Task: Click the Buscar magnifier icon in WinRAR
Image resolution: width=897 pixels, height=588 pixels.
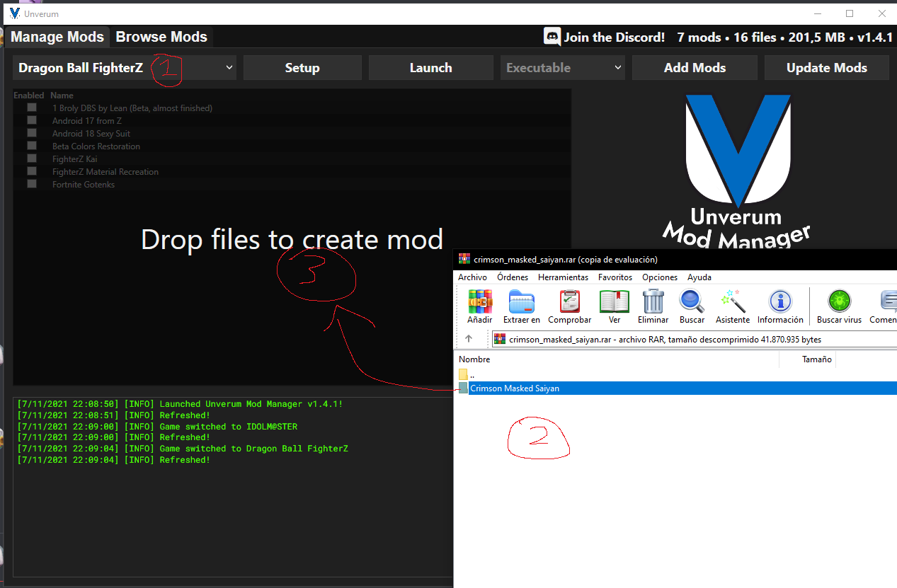Action: click(x=692, y=301)
